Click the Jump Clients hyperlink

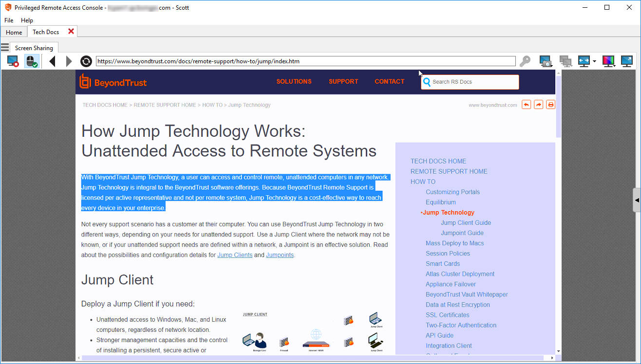pyautogui.click(x=235, y=255)
